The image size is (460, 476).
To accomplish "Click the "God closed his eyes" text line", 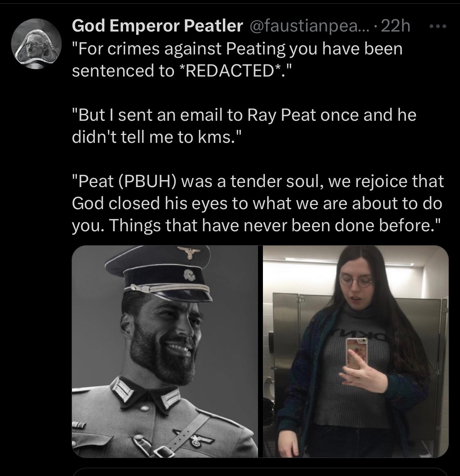I will (257, 203).
